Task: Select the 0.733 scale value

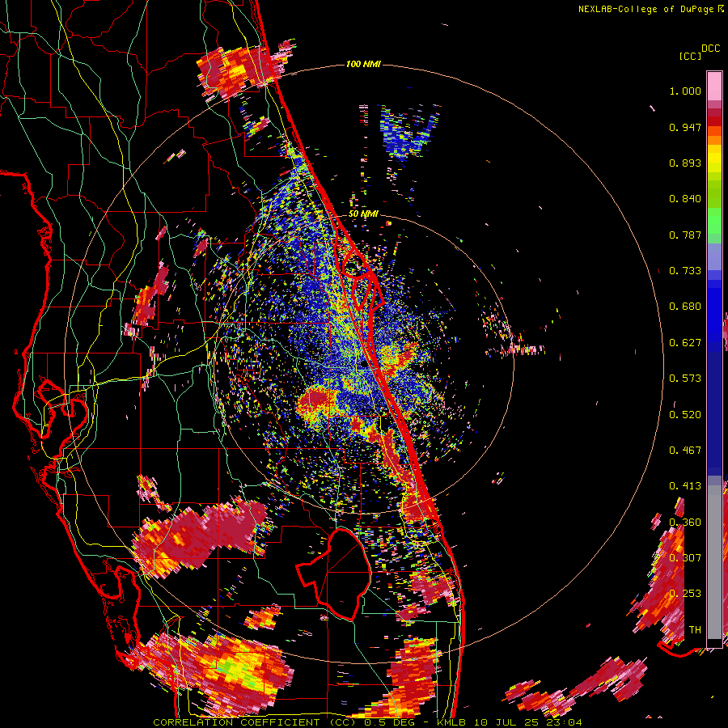Action: [685, 271]
